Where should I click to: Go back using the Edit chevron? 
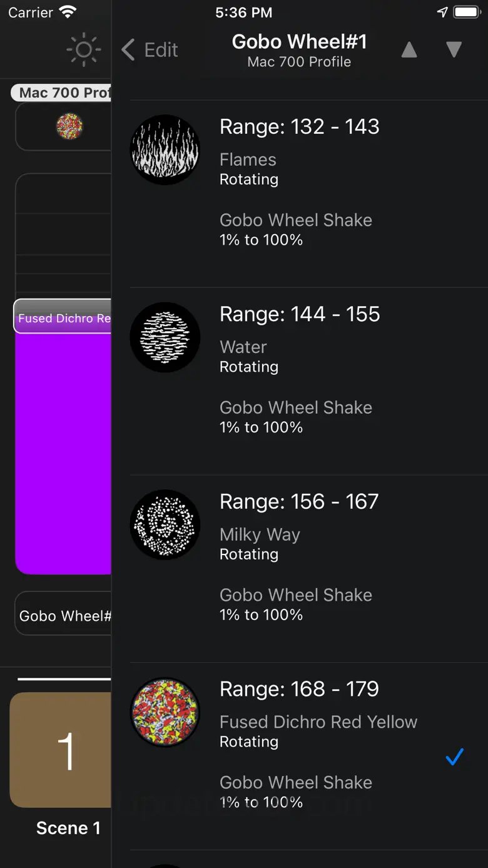point(150,50)
